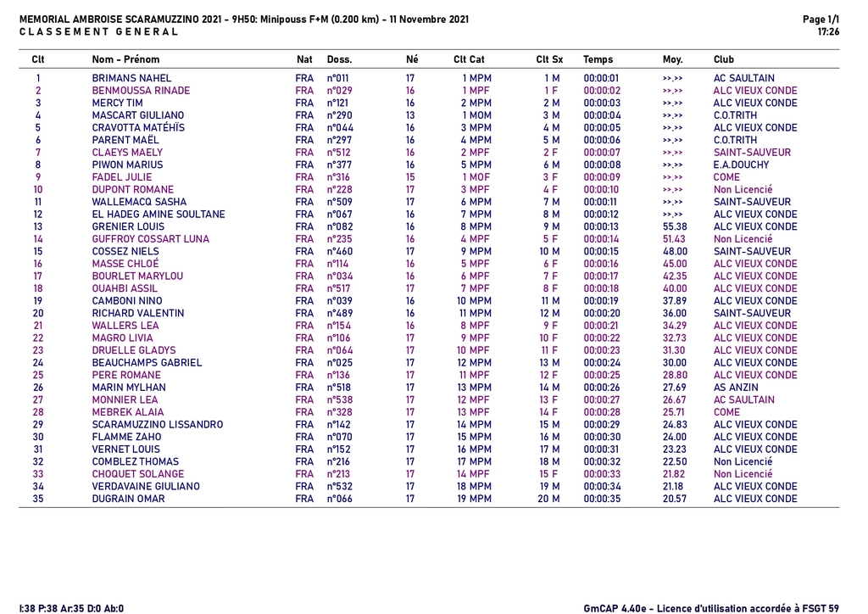
Task: Click last-place runner DUGRAIN OMAR
Action: click(128, 499)
